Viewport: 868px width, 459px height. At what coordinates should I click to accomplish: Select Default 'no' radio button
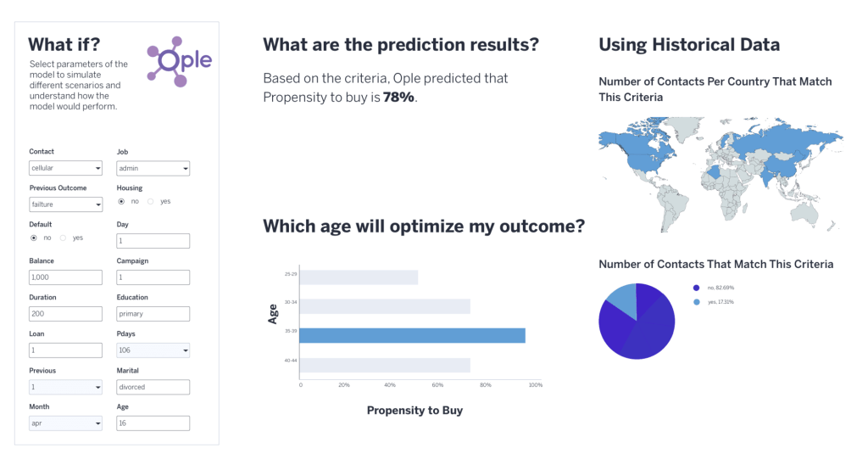(x=34, y=238)
